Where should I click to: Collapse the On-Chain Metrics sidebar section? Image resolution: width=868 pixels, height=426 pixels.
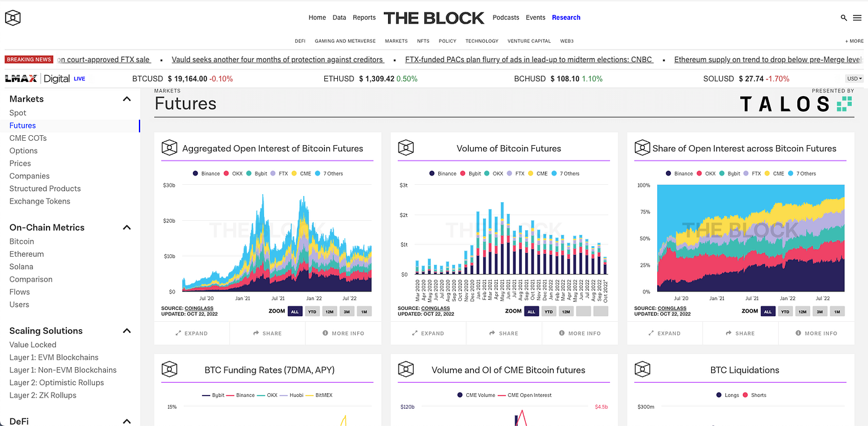126,228
